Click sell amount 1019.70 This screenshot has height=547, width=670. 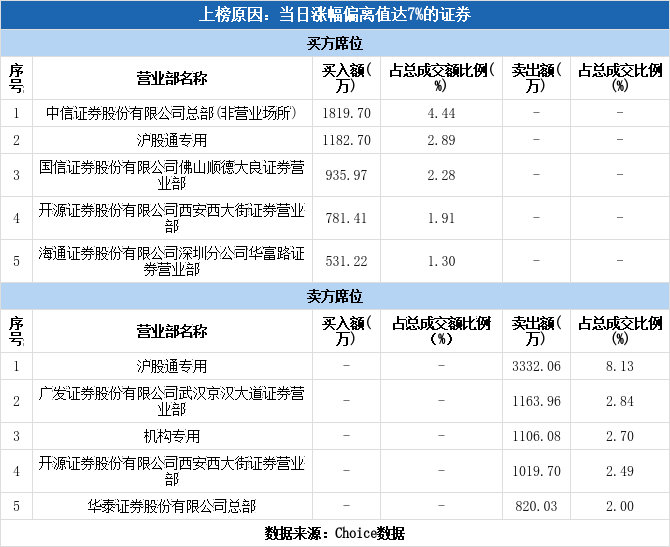tap(536, 471)
